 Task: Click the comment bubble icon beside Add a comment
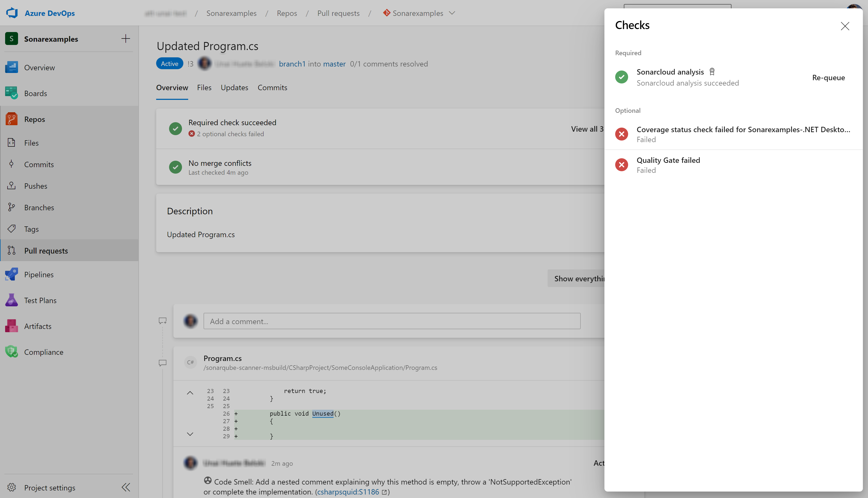click(x=162, y=321)
